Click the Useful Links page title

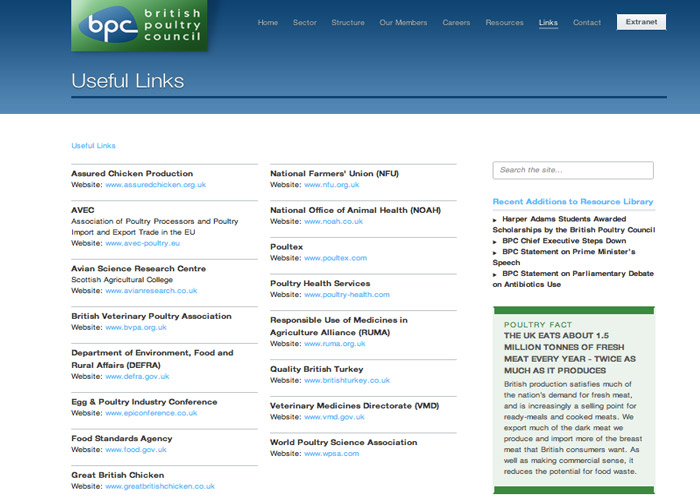click(128, 81)
